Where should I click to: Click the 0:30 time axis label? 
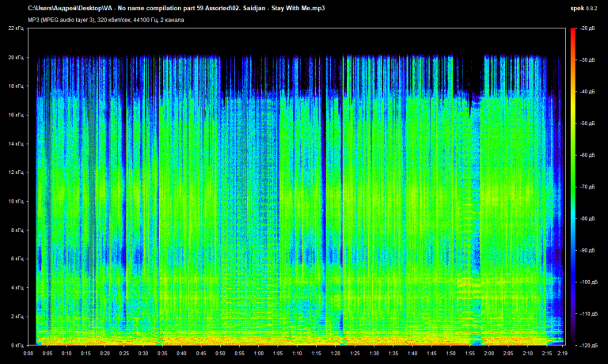tap(143, 354)
